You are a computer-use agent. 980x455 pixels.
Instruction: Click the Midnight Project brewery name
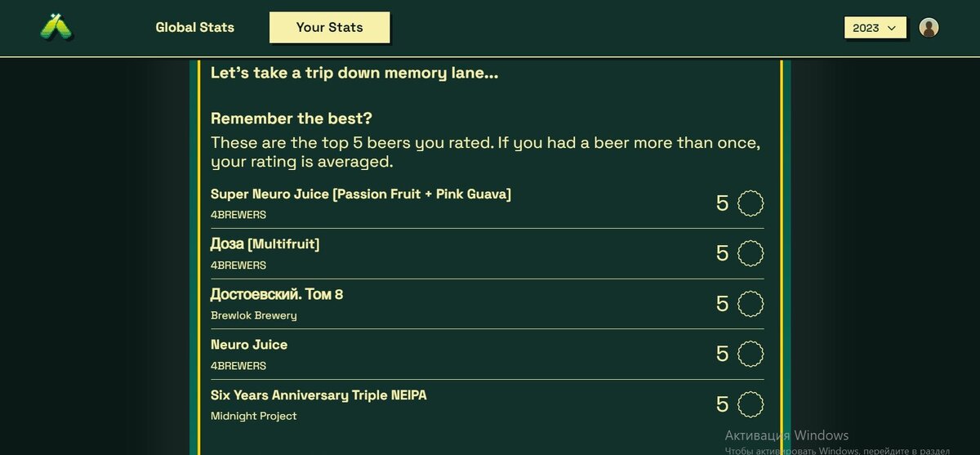click(254, 416)
